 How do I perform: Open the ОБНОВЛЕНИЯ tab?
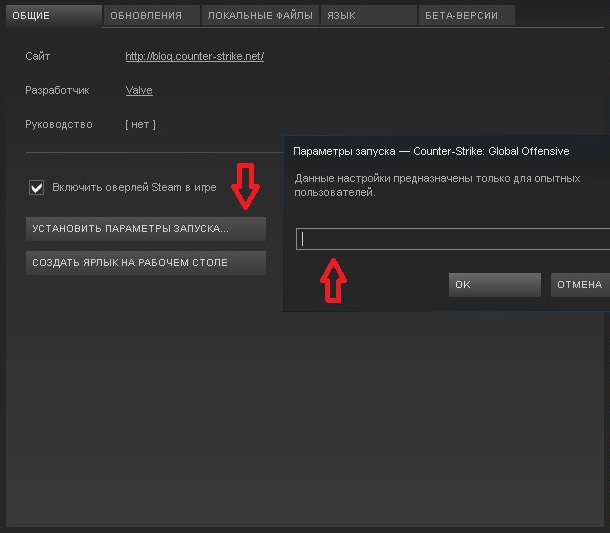click(x=152, y=16)
